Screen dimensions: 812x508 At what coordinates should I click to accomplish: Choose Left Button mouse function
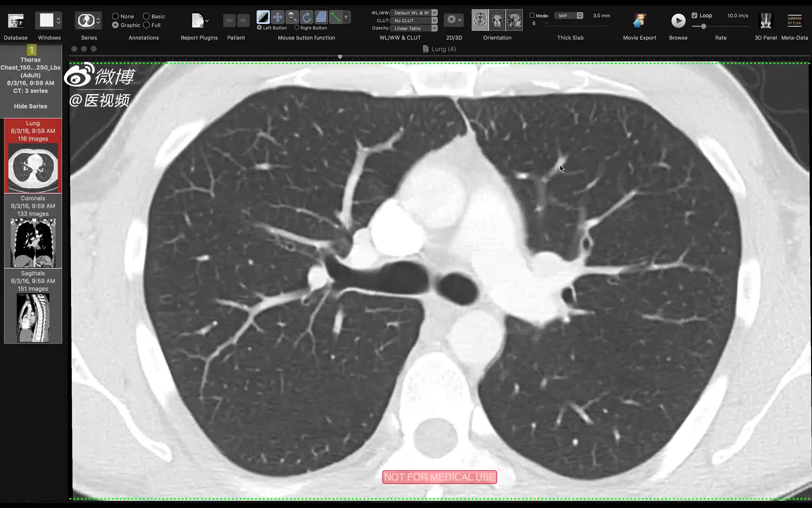259,28
